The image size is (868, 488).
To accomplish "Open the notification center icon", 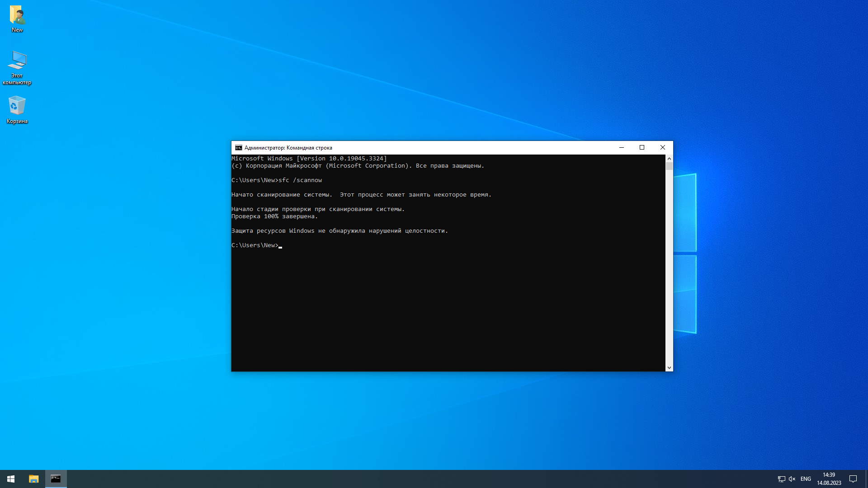I will pyautogui.click(x=853, y=479).
